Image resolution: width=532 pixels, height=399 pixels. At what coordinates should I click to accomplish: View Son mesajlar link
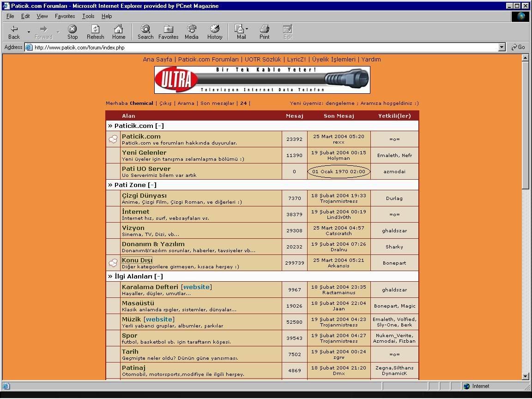(217, 103)
